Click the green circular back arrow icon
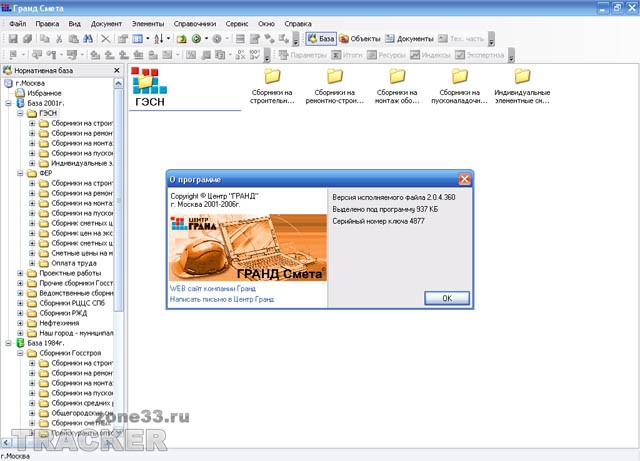The width and height of the screenshot is (640, 461). click(x=196, y=39)
